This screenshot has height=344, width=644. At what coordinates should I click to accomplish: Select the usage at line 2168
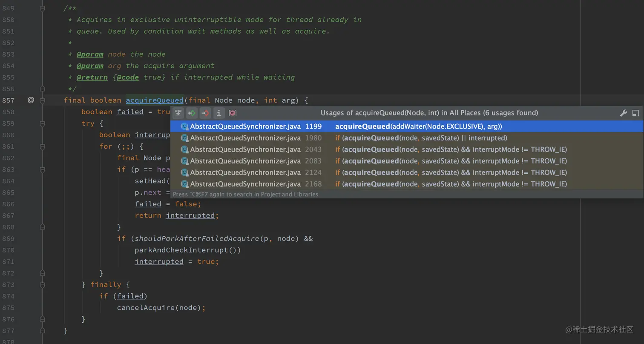[407, 184]
